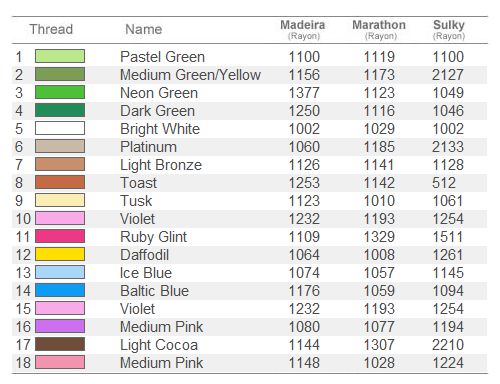Screen dimensions: 500x384
Task: Select the Neon Green thread swatch
Action: tap(60, 92)
